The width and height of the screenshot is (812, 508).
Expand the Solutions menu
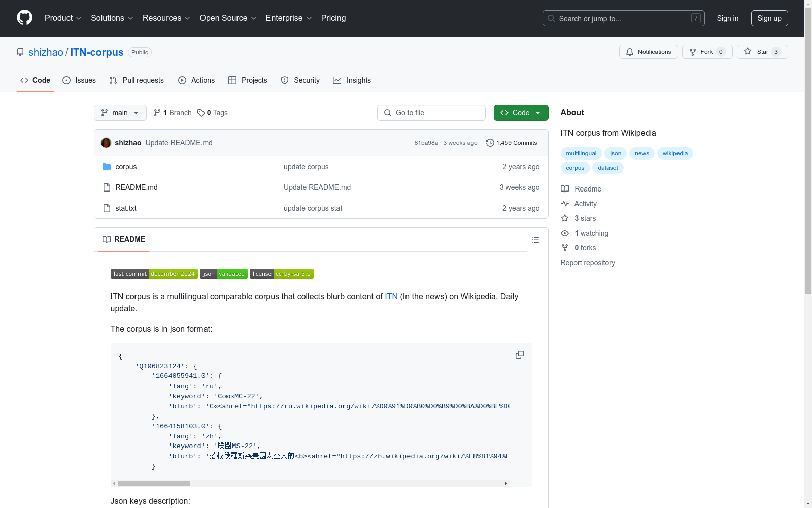pos(112,18)
